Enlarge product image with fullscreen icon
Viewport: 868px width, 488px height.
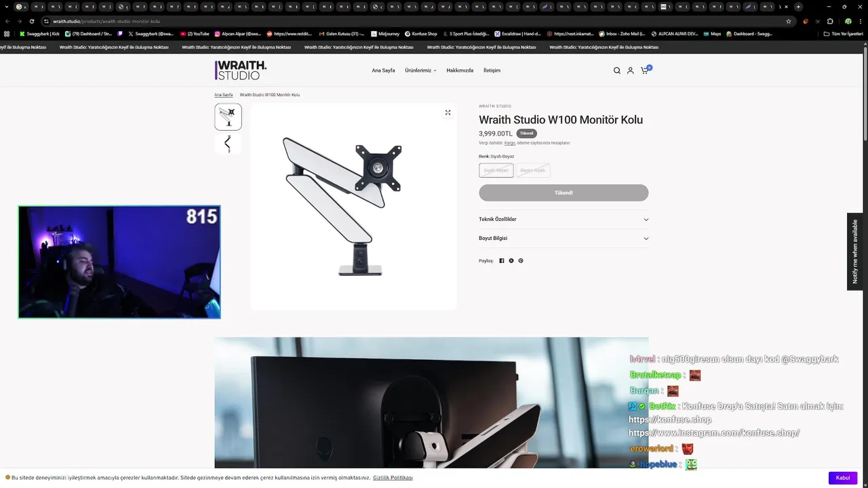[448, 113]
